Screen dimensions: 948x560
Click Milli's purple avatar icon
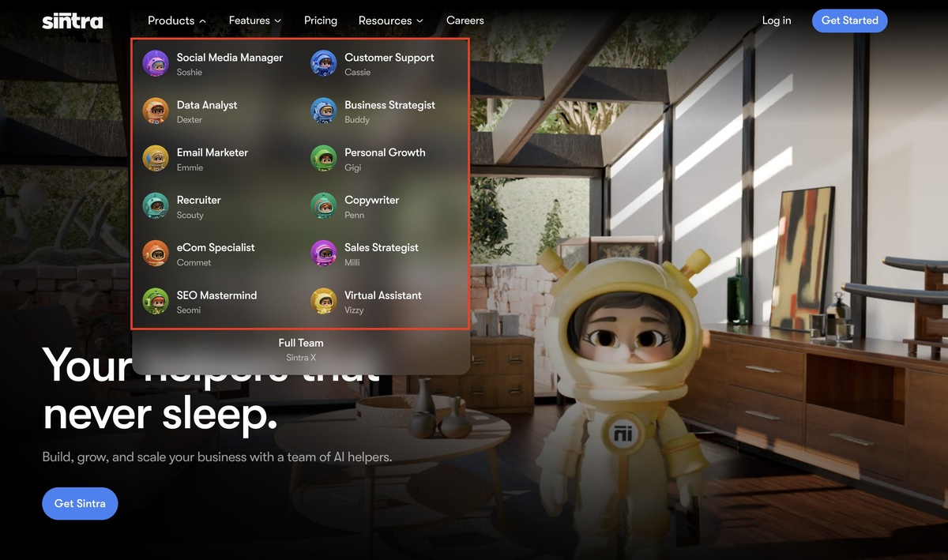324,254
